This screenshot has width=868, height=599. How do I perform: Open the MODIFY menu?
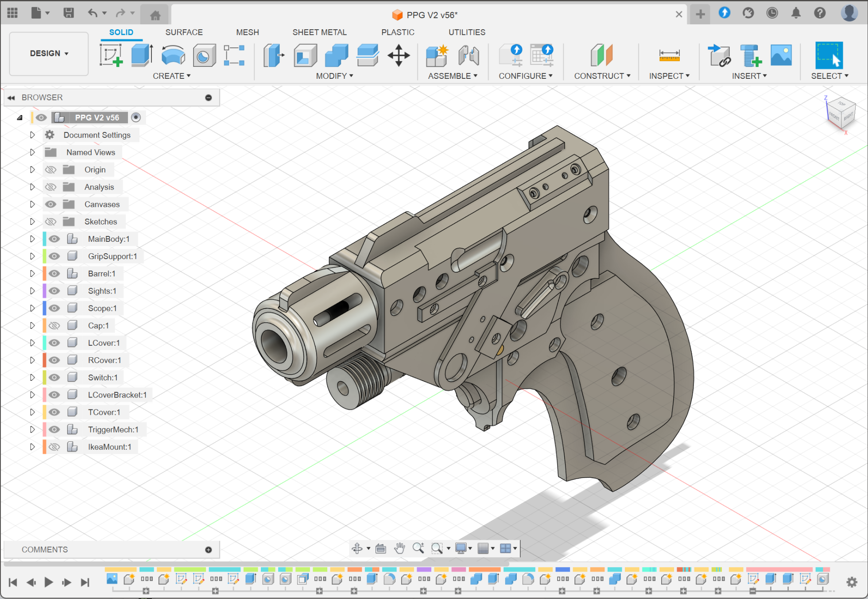coord(334,76)
